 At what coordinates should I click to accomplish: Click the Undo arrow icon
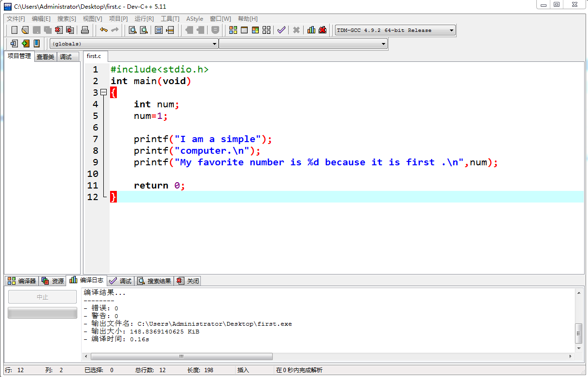pos(104,30)
